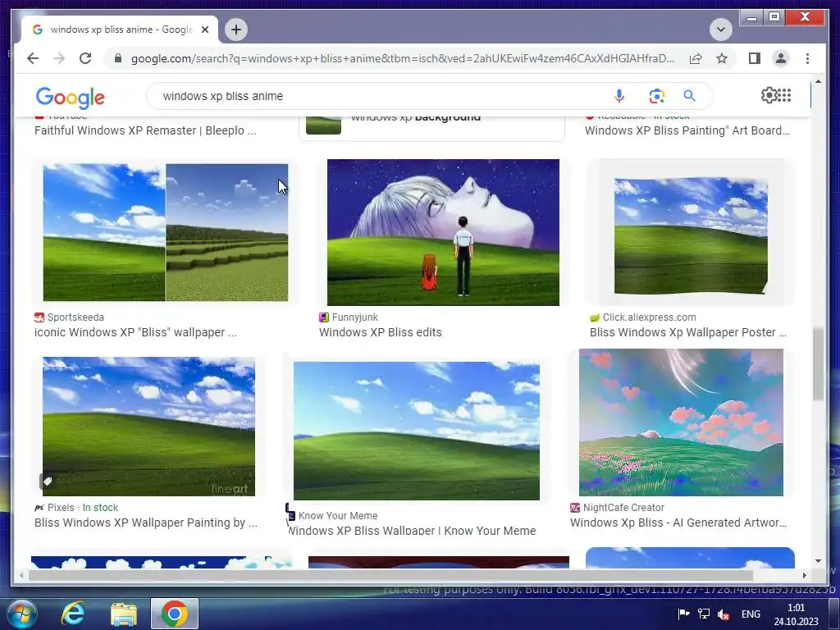Click the vertical scrollbar thumb

(x=818, y=363)
